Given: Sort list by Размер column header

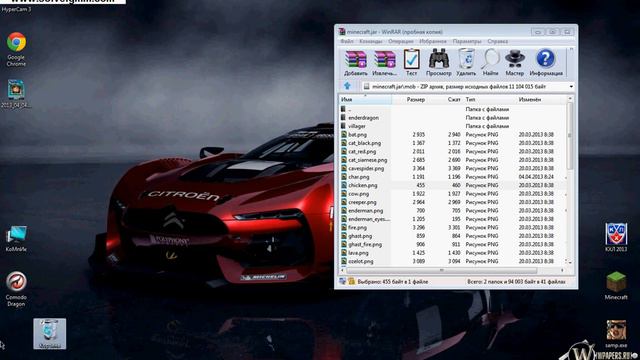Looking at the screenshot, I should click(410, 99).
